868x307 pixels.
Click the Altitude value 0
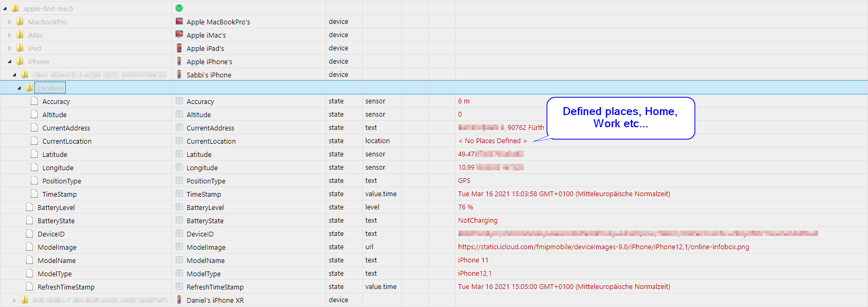tap(460, 114)
